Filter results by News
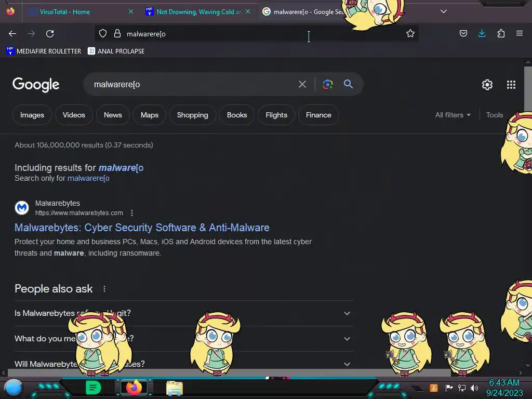The height and width of the screenshot is (399, 532). pos(113,115)
